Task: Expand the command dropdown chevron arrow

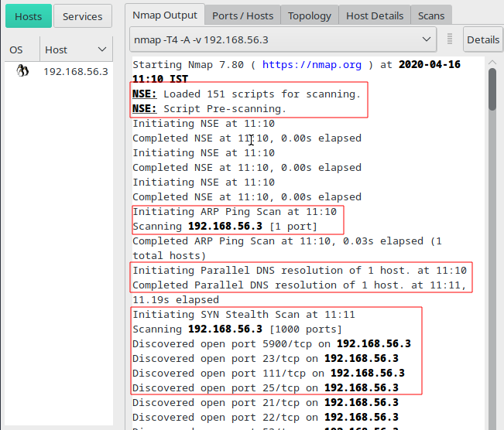Action: (x=427, y=39)
